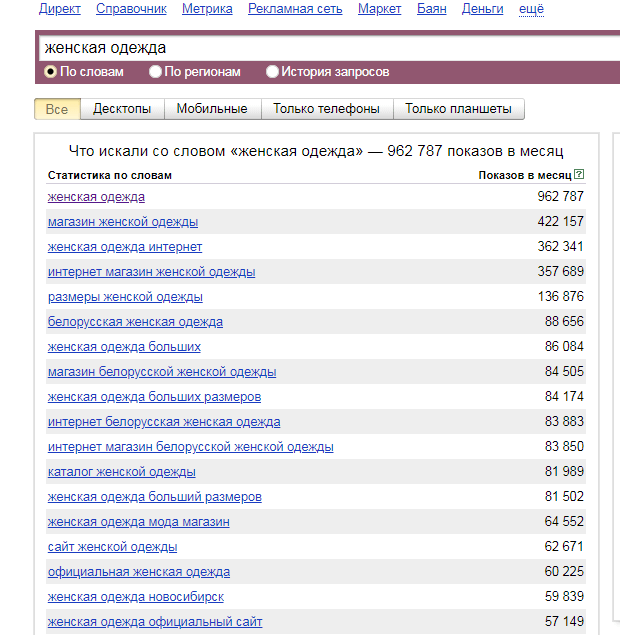Expand the 'ещё' services dropdown
The height and width of the screenshot is (635, 620).
[x=531, y=9]
